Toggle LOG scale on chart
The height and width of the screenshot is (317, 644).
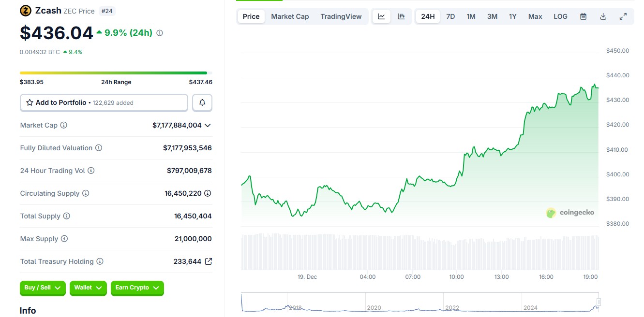pyautogui.click(x=560, y=16)
